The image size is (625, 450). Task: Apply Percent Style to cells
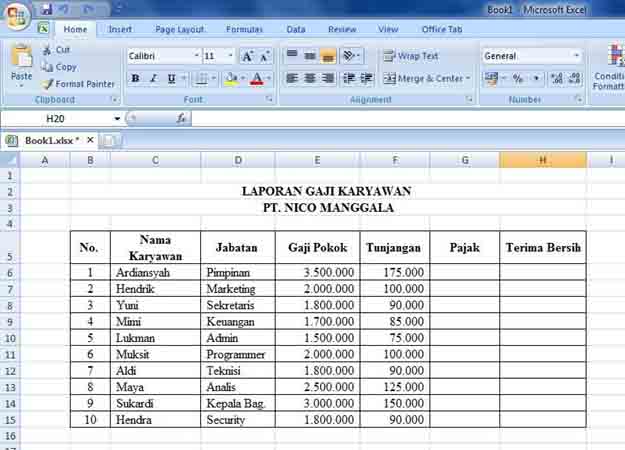click(x=518, y=79)
